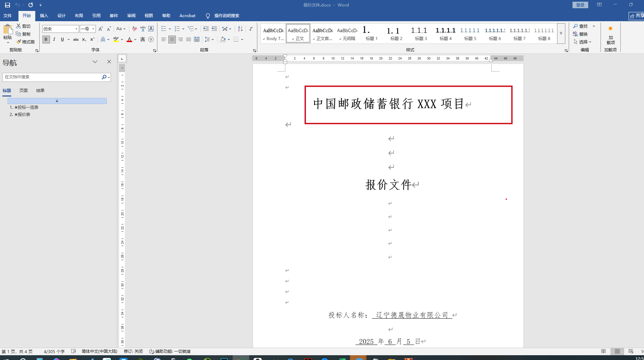Apply the yellow text highlight color
This screenshot has height=360, width=644.
click(116, 39)
